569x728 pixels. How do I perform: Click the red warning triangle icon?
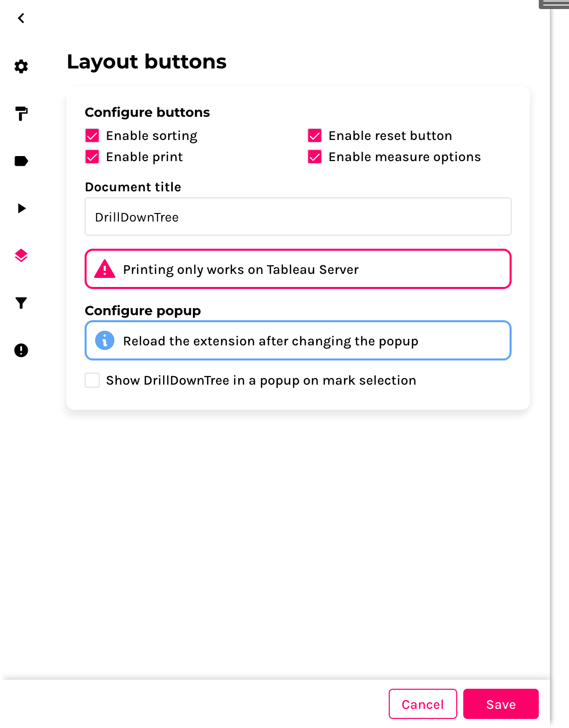click(x=105, y=269)
